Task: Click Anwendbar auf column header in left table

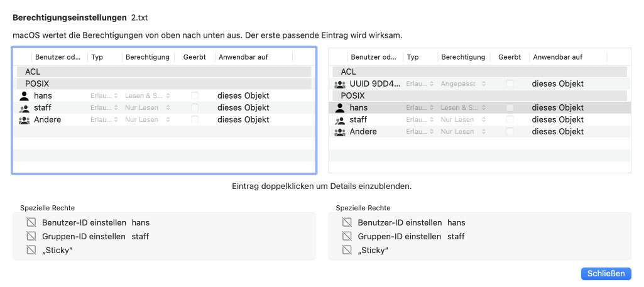Action: click(254, 57)
